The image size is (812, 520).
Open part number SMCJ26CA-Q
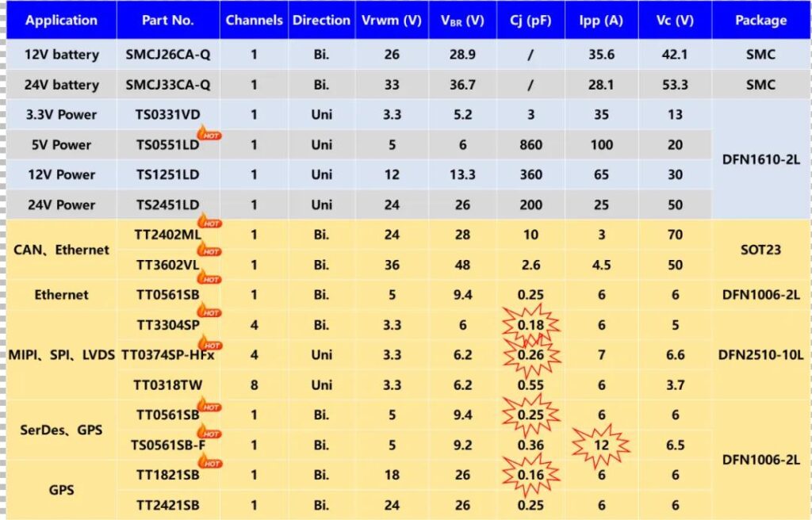pyautogui.click(x=168, y=55)
